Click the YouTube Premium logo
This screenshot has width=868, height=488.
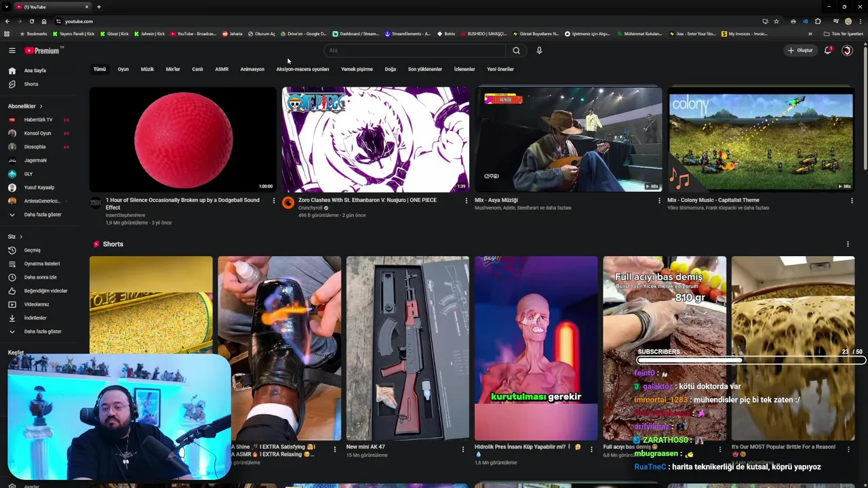pos(43,50)
